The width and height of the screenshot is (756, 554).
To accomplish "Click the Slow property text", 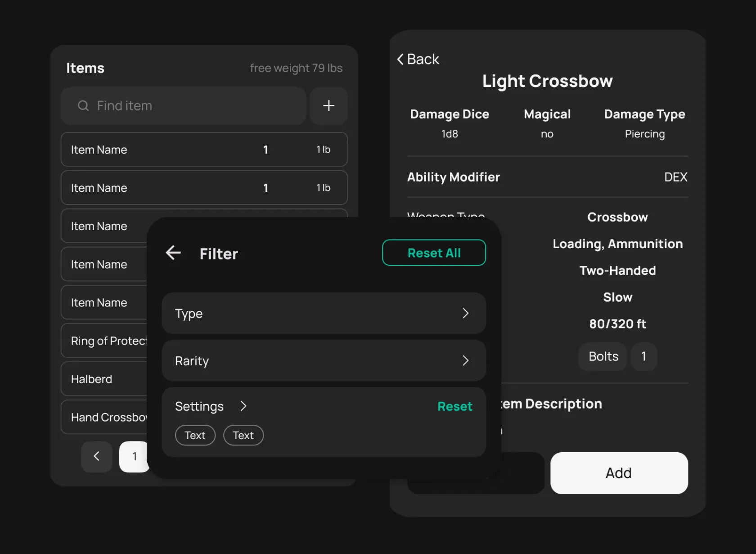I will point(617,297).
